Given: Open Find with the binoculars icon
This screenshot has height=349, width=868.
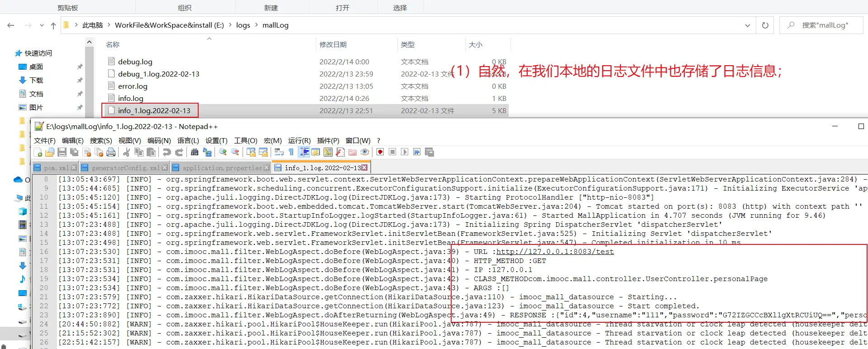Looking at the screenshot, I should click(x=195, y=152).
